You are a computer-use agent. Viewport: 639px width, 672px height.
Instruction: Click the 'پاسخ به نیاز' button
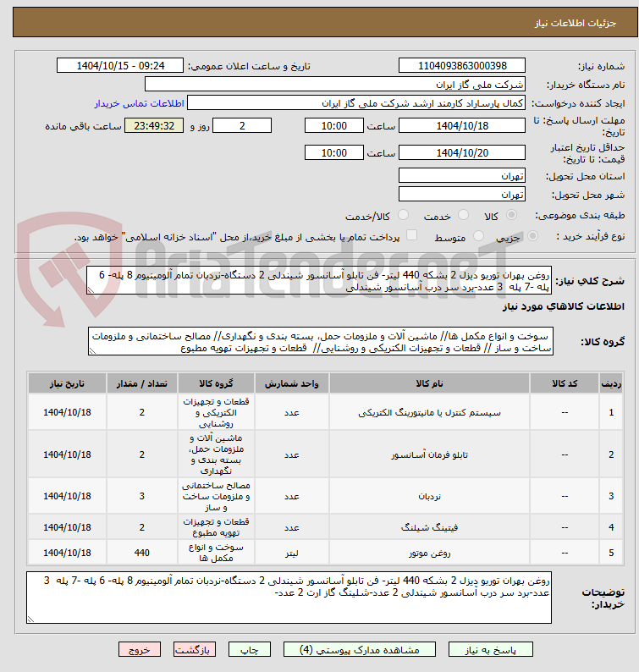pos(490,650)
